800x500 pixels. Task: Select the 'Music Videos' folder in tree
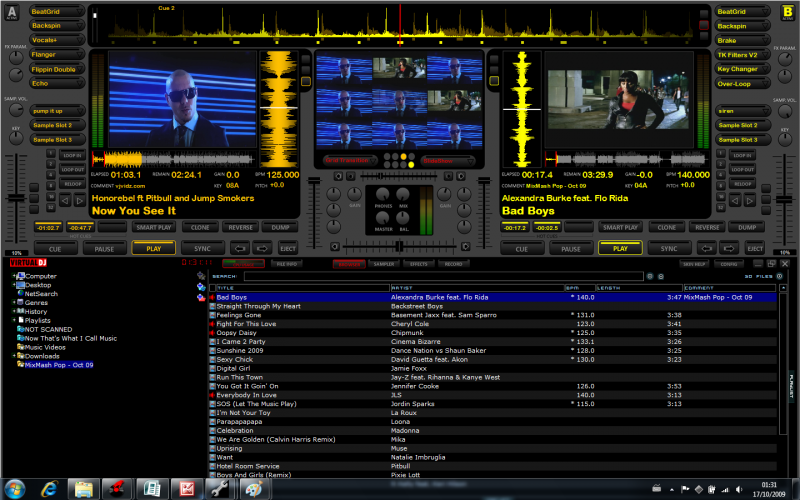pyautogui.click(x=45, y=347)
